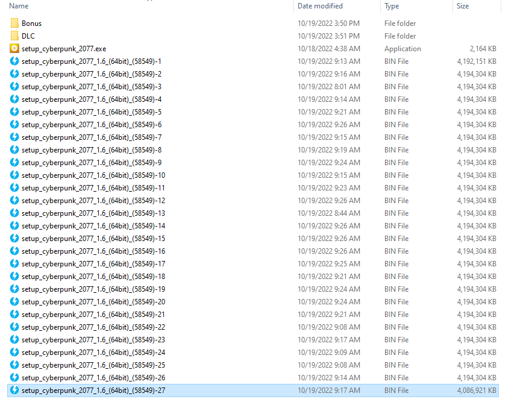Image resolution: width=532 pixels, height=411 pixels.
Task: Sort by the Date modified column header
Action: coord(320,6)
